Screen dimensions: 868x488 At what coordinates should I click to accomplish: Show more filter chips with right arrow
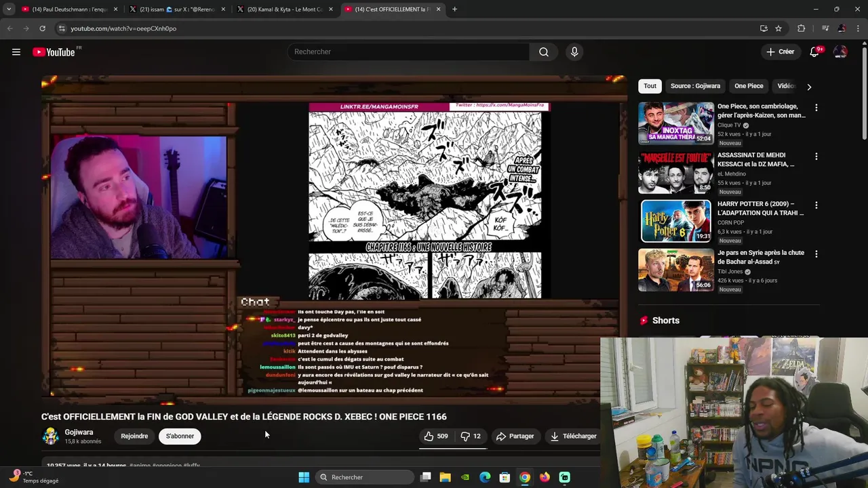pos(809,87)
